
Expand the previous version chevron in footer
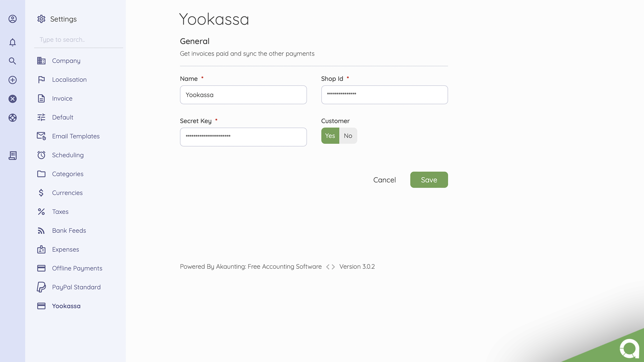[x=328, y=266]
